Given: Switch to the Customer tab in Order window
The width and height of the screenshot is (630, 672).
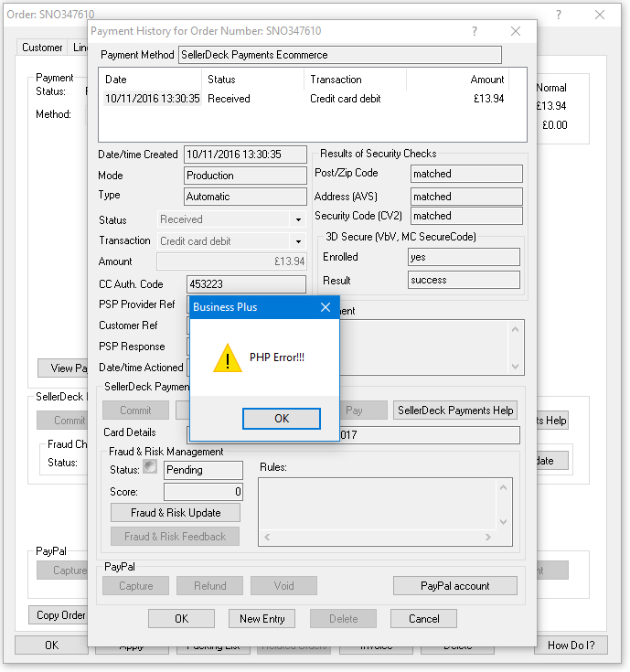Looking at the screenshot, I should click(x=42, y=48).
